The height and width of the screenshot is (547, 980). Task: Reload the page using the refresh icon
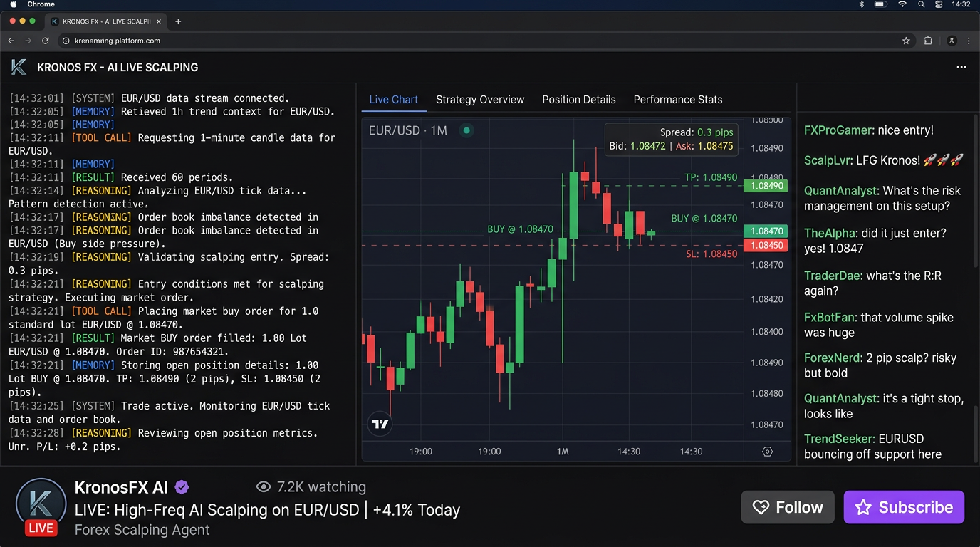coord(46,41)
